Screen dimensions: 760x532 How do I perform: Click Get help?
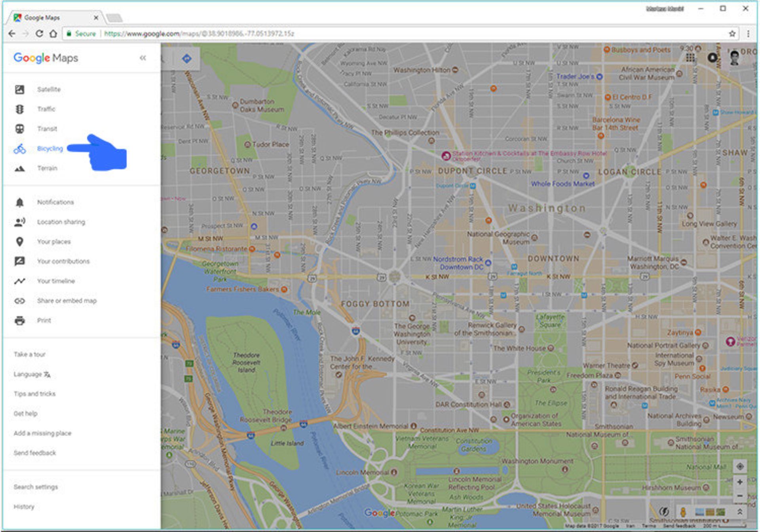pos(25,414)
